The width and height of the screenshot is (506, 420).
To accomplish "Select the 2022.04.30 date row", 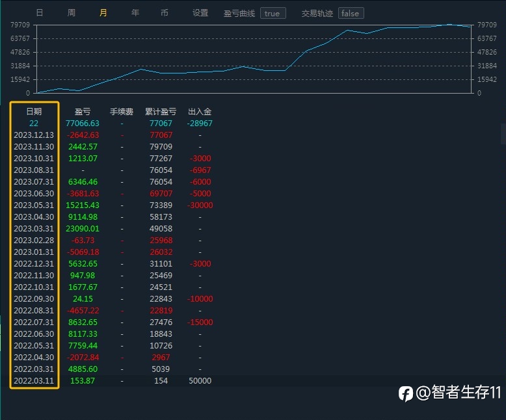I will [34, 358].
